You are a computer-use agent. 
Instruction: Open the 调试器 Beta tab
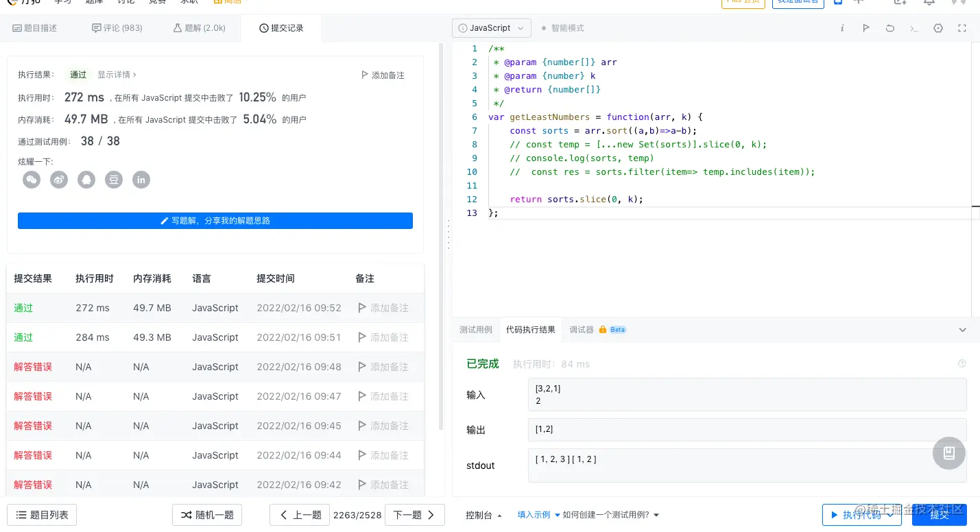click(x=597, y=330)
